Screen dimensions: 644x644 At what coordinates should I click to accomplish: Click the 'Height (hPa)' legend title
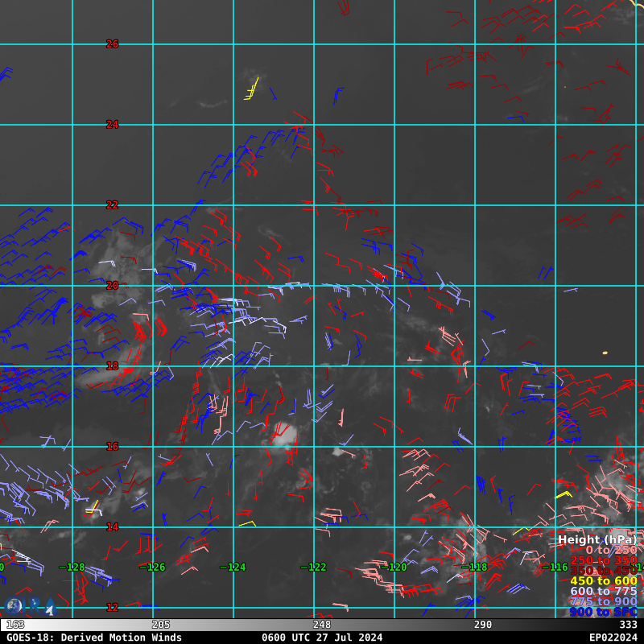coord(597,539)
